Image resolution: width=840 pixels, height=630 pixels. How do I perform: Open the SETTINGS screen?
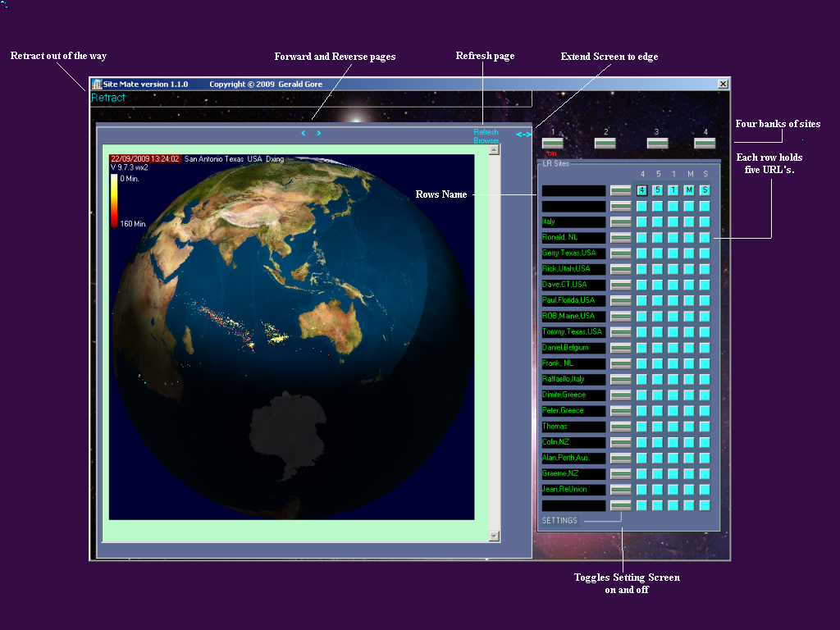pyautogui.click(x=559, y=520)
